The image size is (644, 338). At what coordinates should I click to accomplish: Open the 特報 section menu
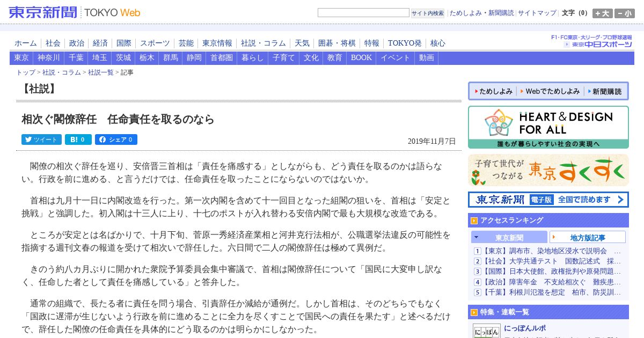[372, 43]
